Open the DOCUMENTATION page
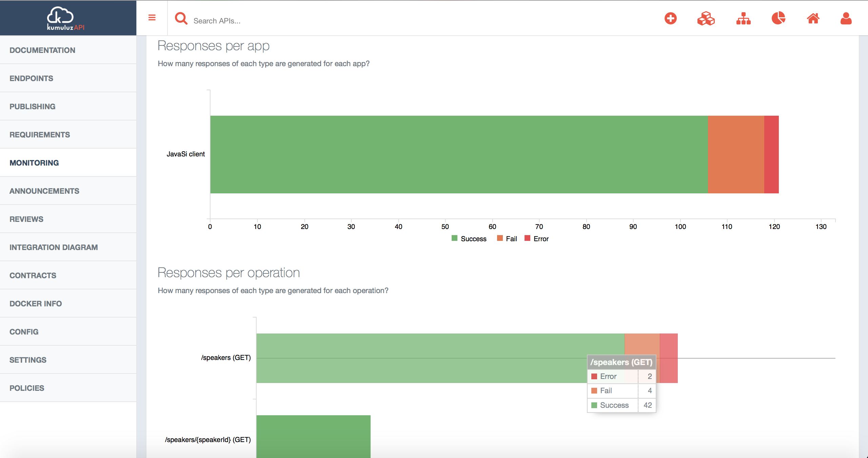The height and width of the screenshot is (458, 868). (x=42, y=50)
